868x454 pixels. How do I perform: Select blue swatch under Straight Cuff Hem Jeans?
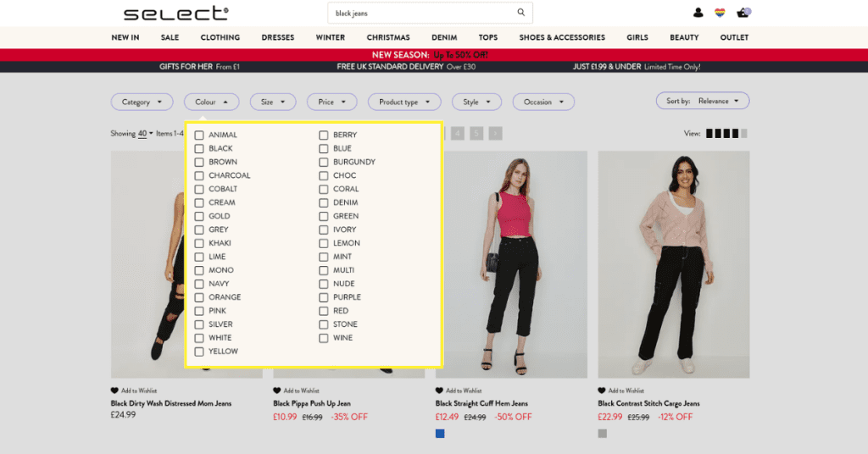[x=440, y=434]
